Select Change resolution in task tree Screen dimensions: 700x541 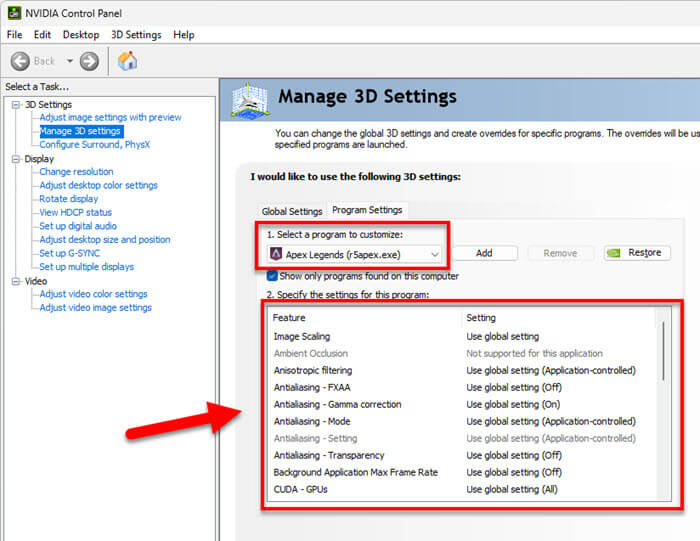point(76,172)
